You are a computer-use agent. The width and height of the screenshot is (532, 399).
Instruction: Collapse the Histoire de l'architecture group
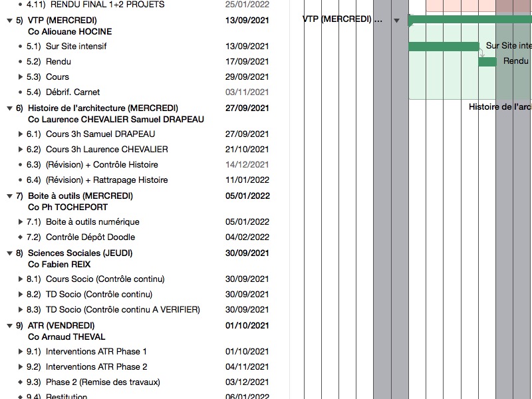click(x=9, y=108)
